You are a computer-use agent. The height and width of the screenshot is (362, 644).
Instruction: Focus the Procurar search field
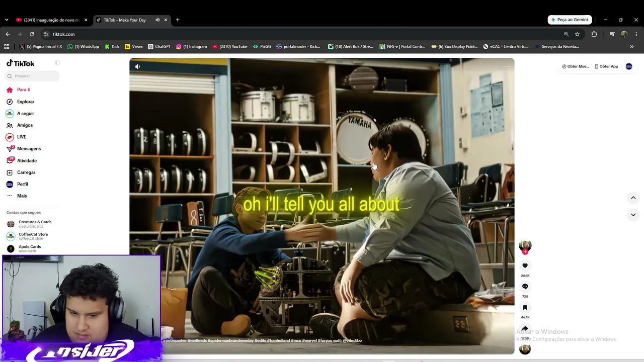32,76
